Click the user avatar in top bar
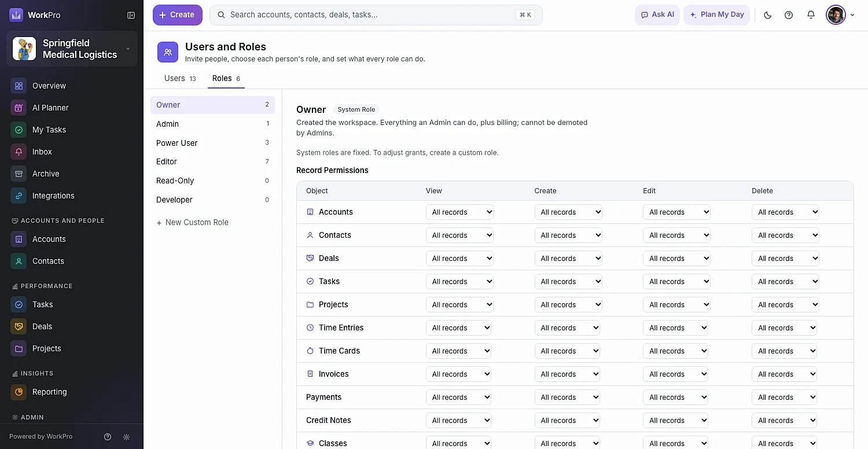This screenshot has width=868, height=449. (836, 15)
